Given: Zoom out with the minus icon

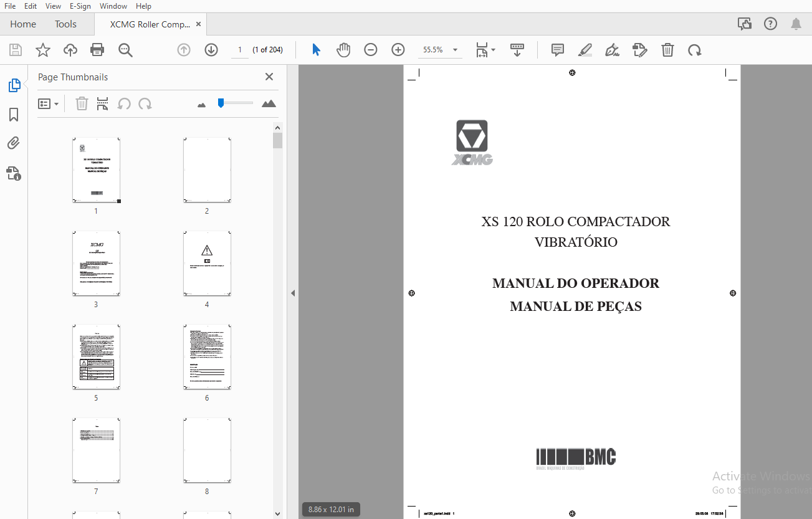Looking at the screenshot, I should 371,50.
